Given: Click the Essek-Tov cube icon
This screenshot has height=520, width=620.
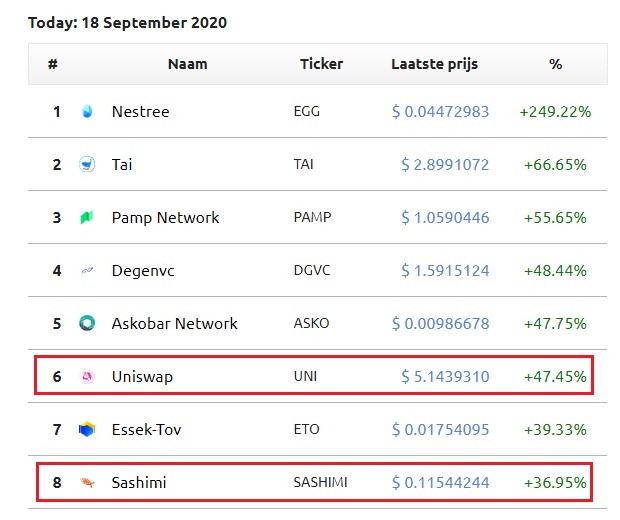Looking at the screenshot, I should point(87,430).
